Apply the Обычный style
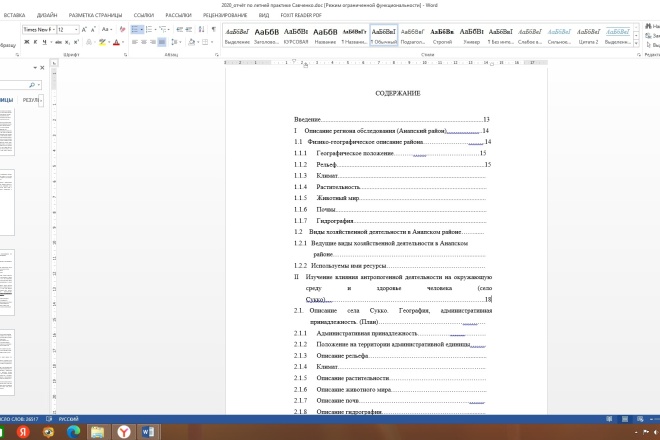Image resolution: width=660 pixels, height=440 pixels. click(x=384, y=36)
